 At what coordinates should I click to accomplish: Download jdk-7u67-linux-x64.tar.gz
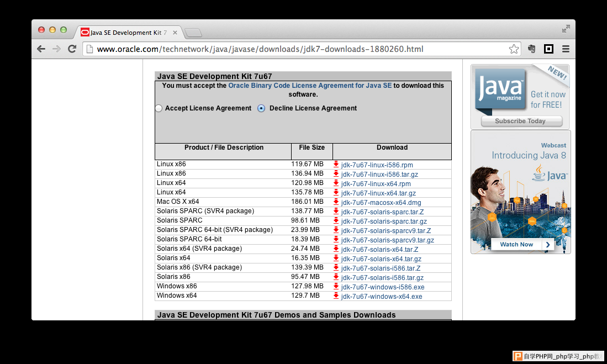click(378, 193)
